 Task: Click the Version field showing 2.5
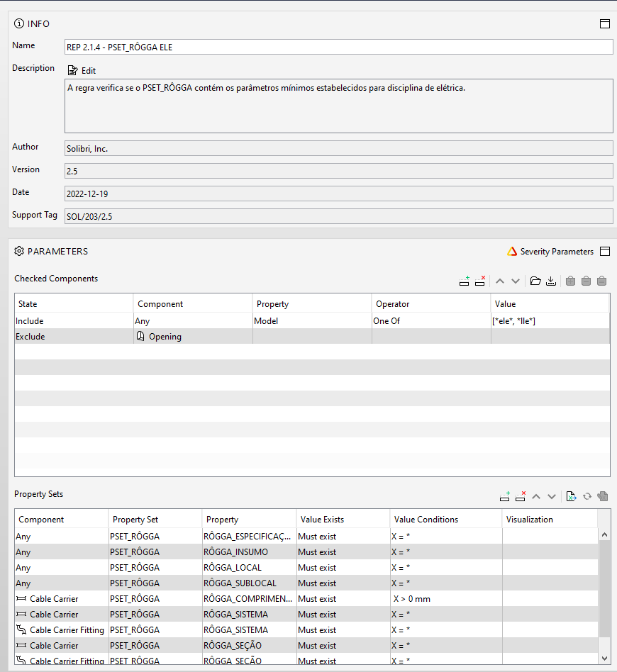point(339,171)
